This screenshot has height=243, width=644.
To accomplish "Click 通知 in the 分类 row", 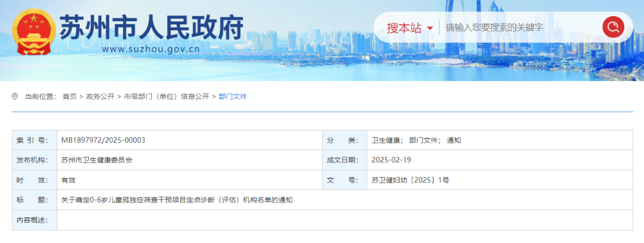I will 454,140.
